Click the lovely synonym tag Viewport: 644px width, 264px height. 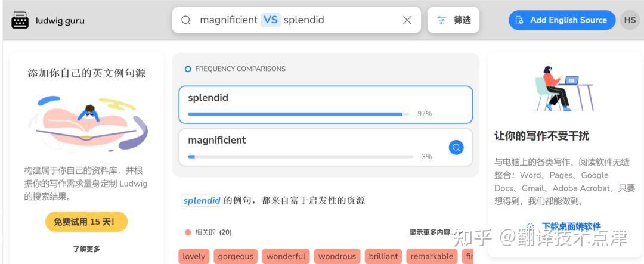point(194,256)
